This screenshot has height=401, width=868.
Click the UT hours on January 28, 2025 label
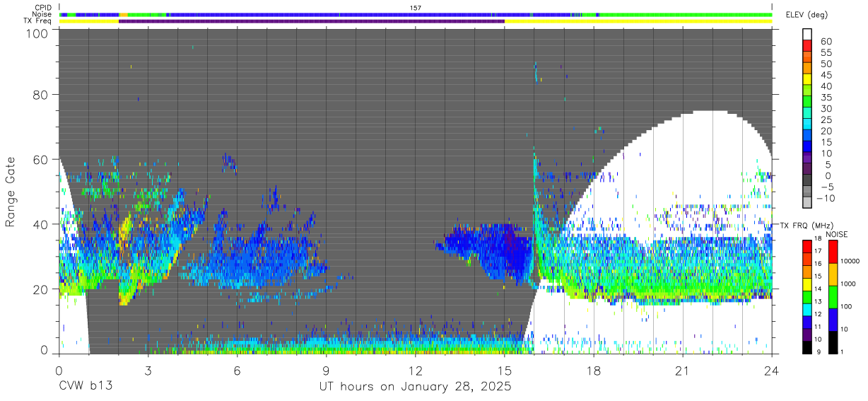coord(416,387)
